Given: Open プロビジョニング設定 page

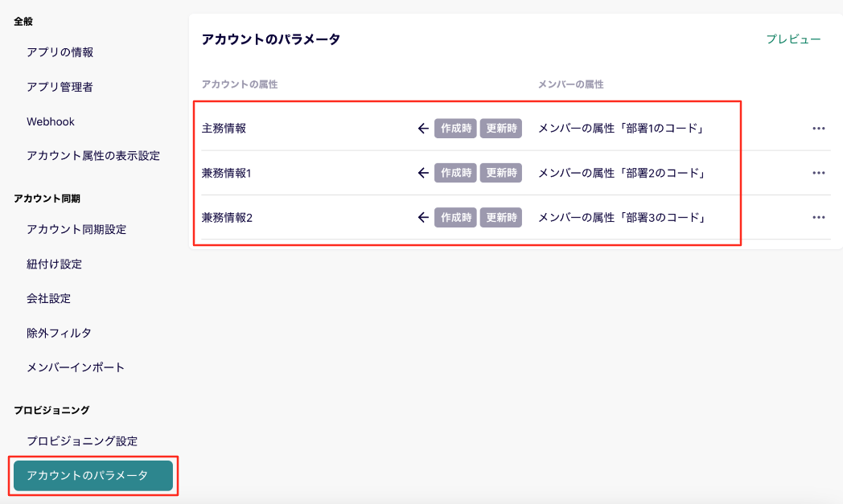Looking at the screenshot, I should (x=82, y=441).
